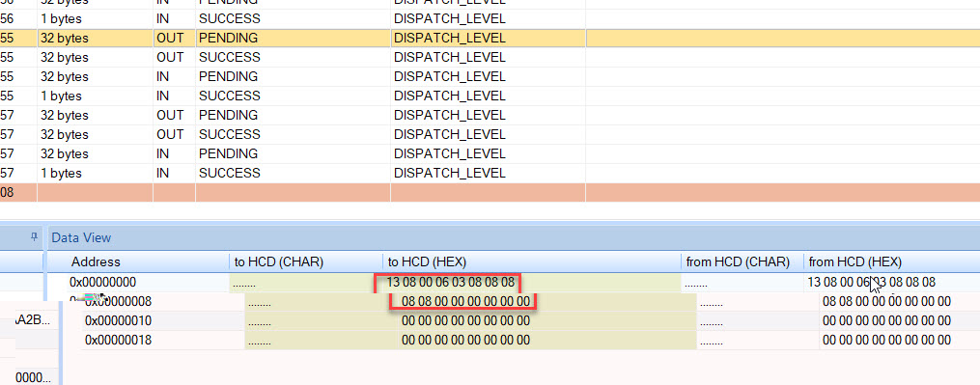Image resolution: width=980 pixels, height=385 pixels.
Task: Select highlighted 55 32 bytes OUT PENDING row
Action: click(490, 39)
